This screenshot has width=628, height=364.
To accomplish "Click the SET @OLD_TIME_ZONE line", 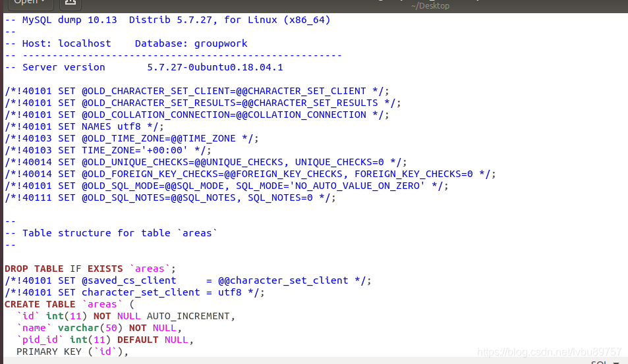I will [x=131, y=138].
